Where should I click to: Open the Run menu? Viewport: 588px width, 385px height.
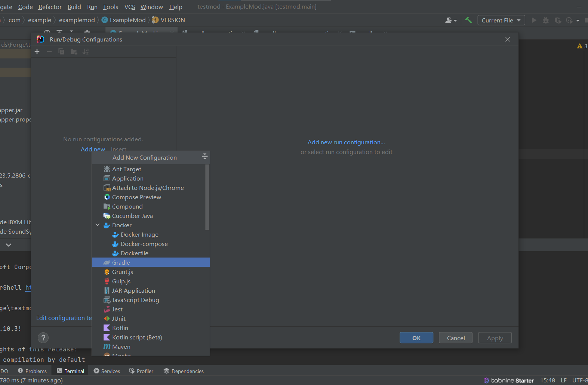[x=92, y=7]
